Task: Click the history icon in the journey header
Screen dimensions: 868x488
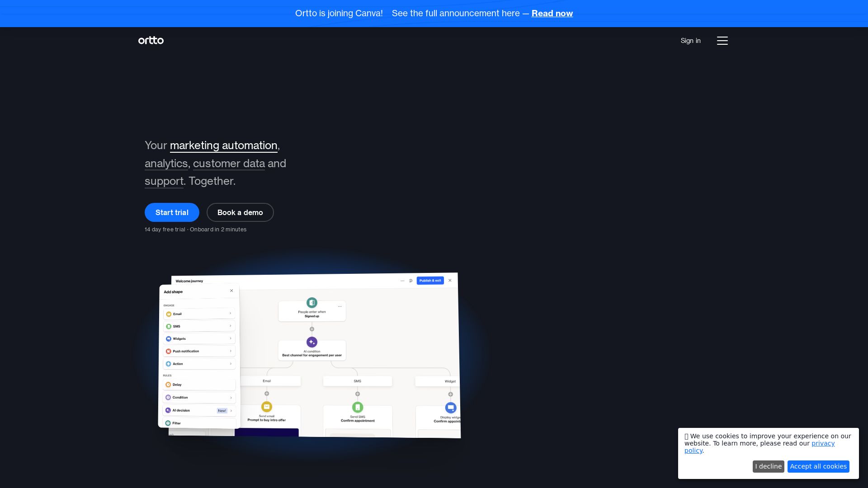Action: click(410, 281)
